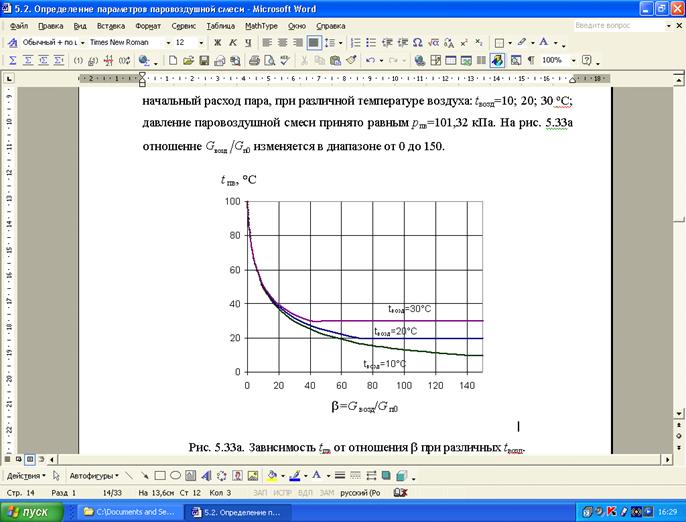Insert a picture from file
The height and width of the screenshot is (522, 686).
pyautogui.click(x=253, y=475)
